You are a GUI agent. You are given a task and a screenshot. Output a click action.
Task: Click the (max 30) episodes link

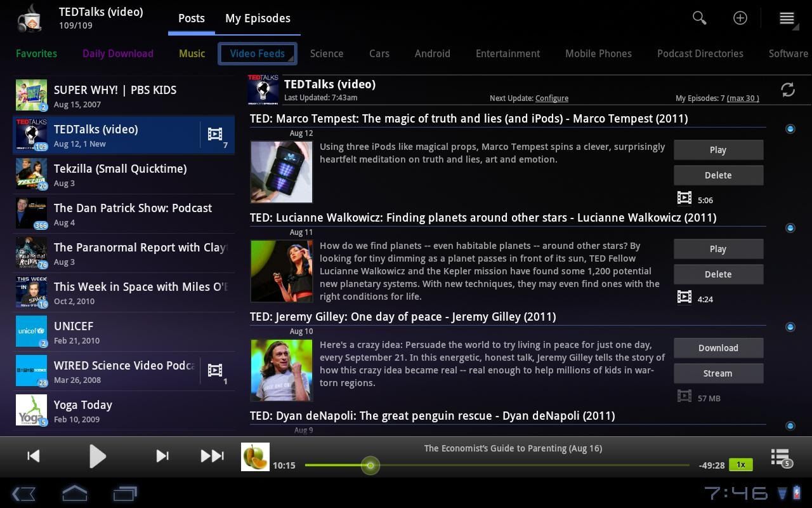click(742, 98)
